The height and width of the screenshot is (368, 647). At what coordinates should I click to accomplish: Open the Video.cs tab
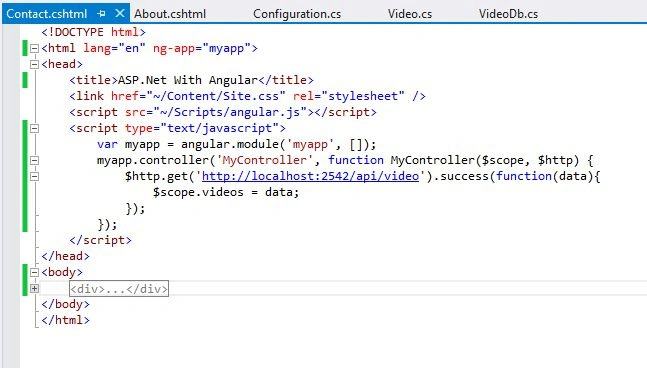tap(410, 14)
